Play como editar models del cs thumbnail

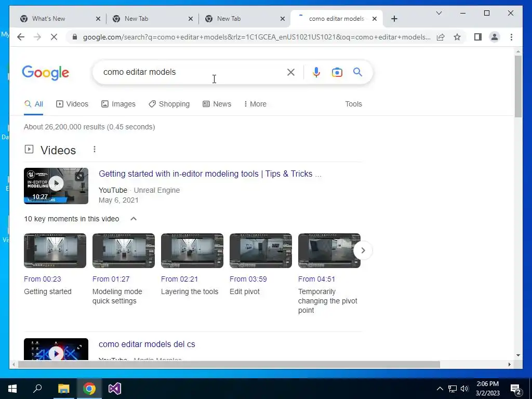point(56,350)
